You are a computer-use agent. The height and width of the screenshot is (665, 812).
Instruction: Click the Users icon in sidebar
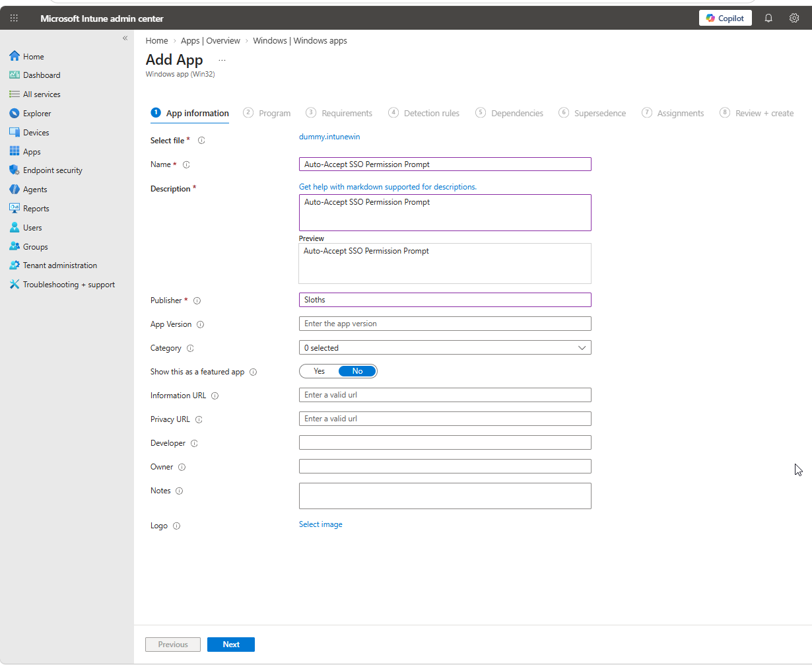pos(15,228)
